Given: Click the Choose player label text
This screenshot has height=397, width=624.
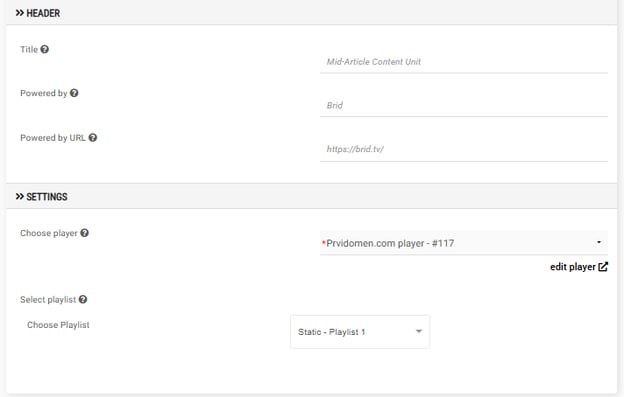Looking at the screenshot, I should coord(49,233).
